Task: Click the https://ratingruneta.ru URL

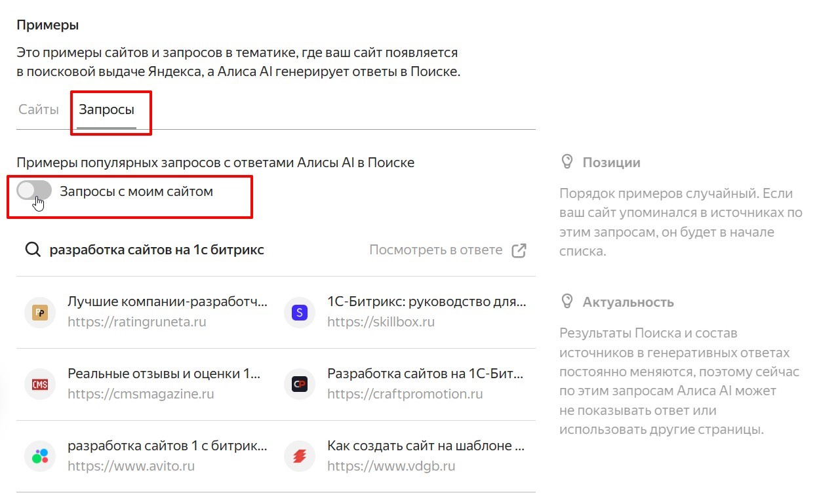Action: tap(137, 322)
